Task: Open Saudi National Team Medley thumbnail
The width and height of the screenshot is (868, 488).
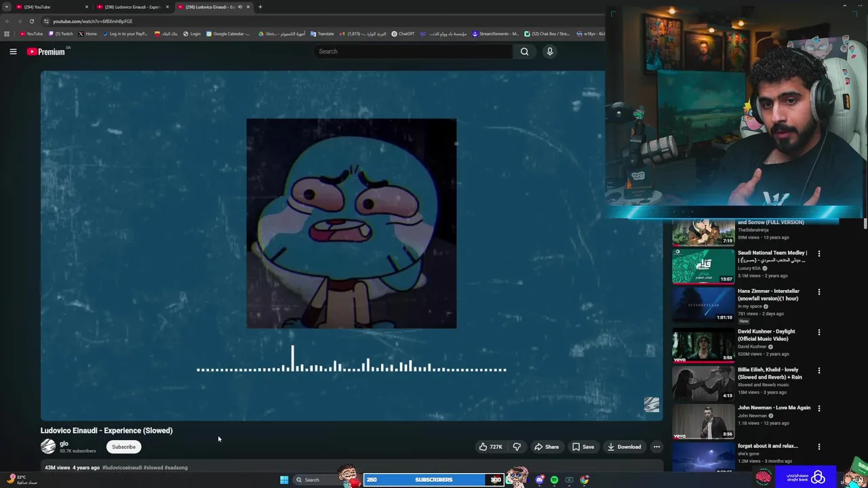Action: click(x=703, y=266)
